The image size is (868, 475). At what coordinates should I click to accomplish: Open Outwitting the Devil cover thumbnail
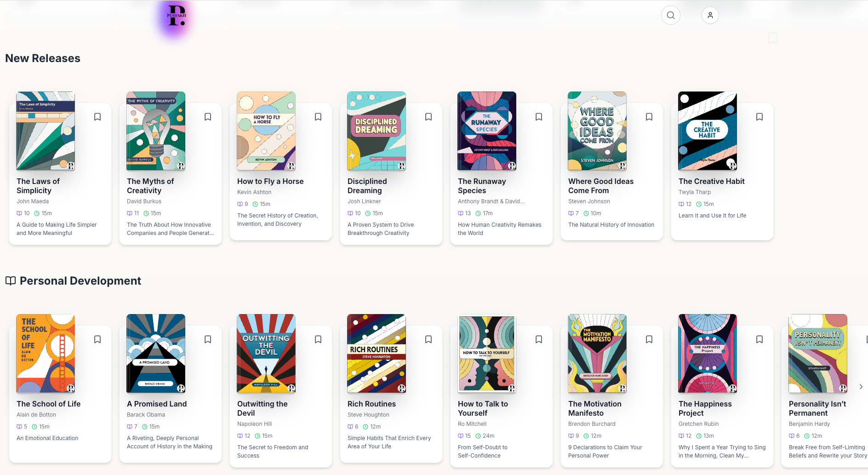266,353
